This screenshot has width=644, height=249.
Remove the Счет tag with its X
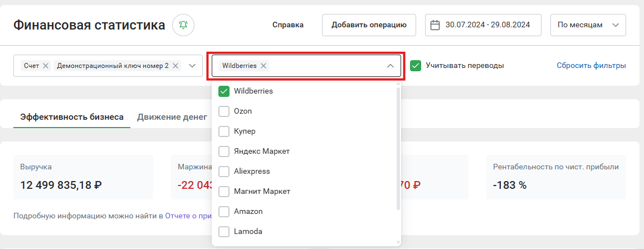point(46,66)
